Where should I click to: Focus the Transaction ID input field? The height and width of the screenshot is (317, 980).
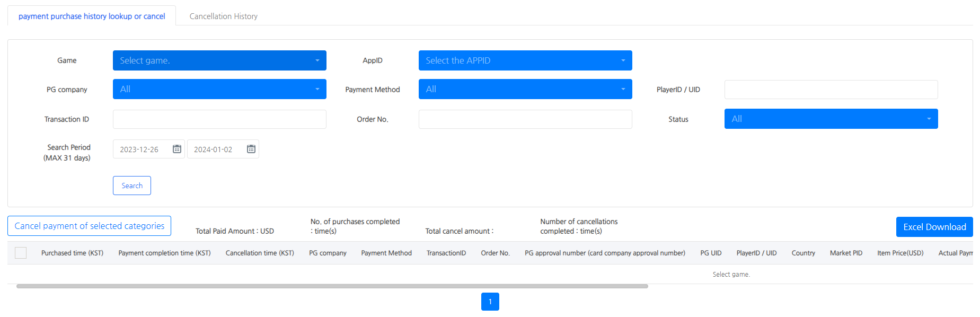coord(219,119)
